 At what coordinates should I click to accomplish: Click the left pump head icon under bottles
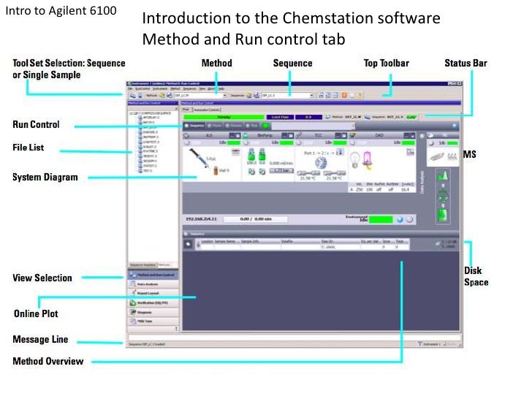[251, 172]
